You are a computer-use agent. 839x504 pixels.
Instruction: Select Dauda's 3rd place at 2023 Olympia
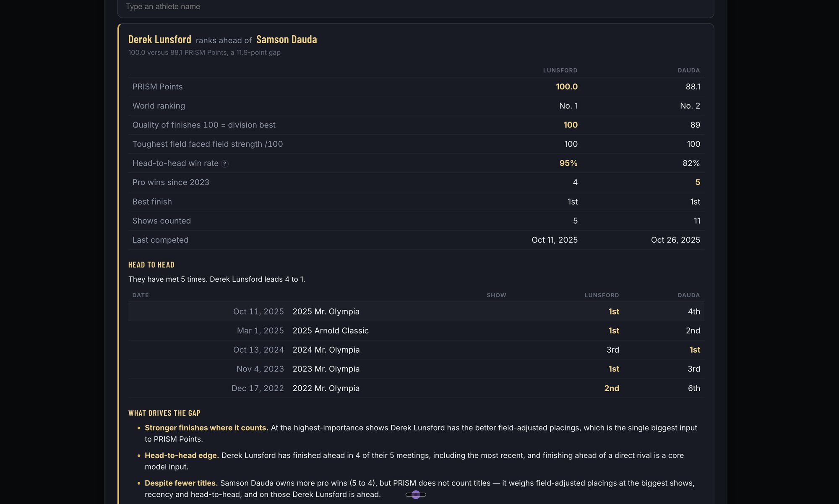694,369
